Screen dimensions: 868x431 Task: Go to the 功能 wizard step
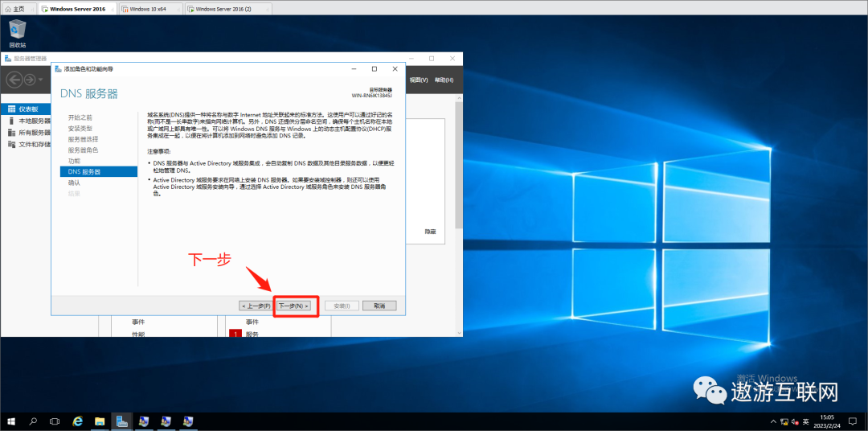click(x=74, y=161)
